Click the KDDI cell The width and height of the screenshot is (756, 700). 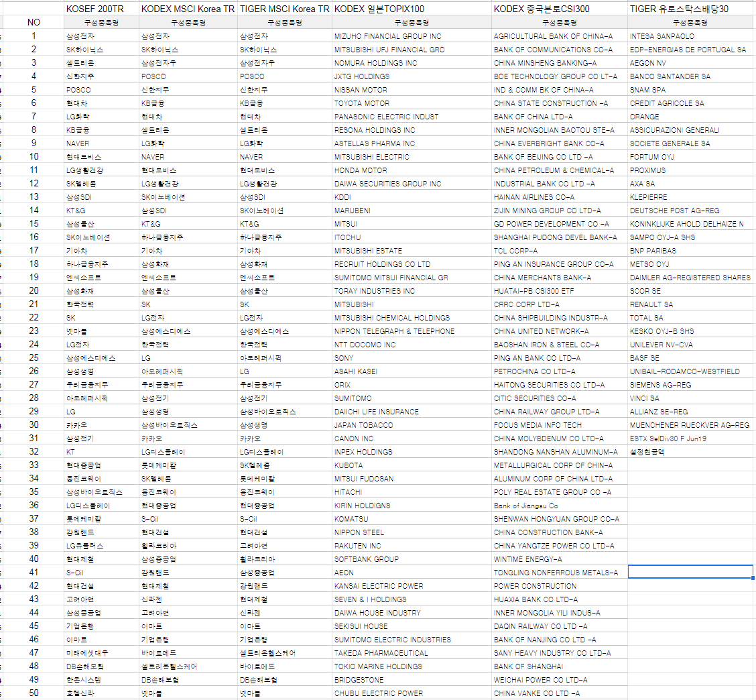[x=412, y=197]
